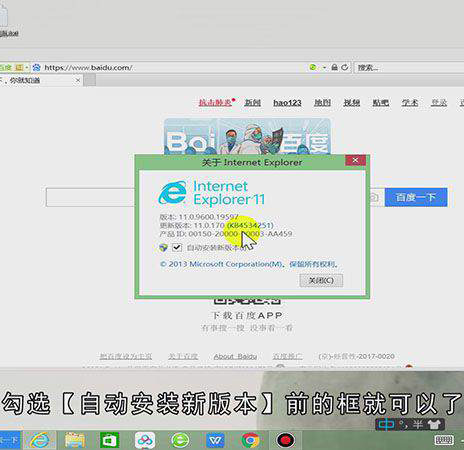Expand the address bar history dropdown arrow
Viewport: 464px width, 450px height.
[x=324, y=68]
